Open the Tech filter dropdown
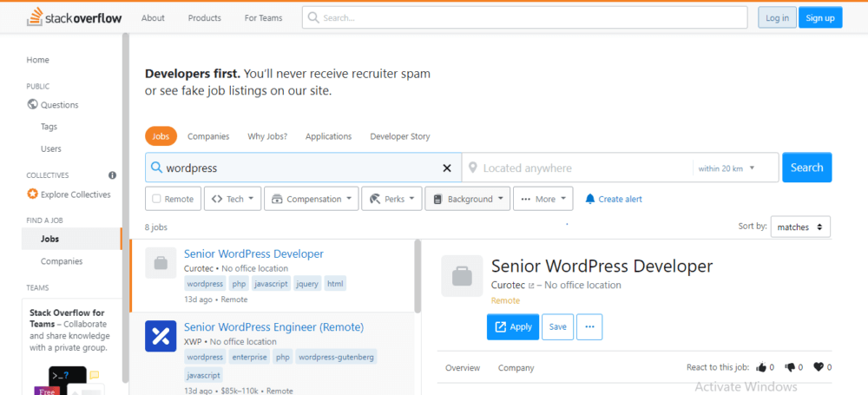 233,199
